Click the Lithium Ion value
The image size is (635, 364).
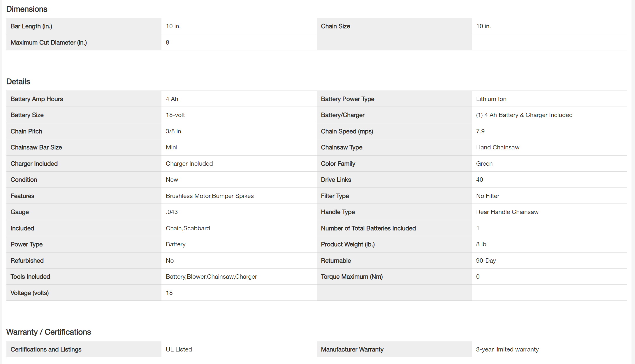pyautogui.click(x=491, y=99)
